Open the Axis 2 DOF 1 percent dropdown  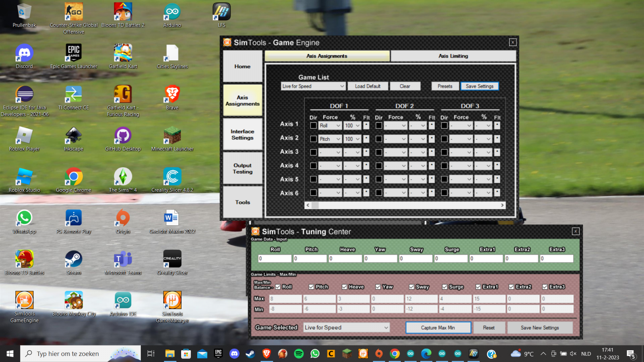click(x=352, y=139)
